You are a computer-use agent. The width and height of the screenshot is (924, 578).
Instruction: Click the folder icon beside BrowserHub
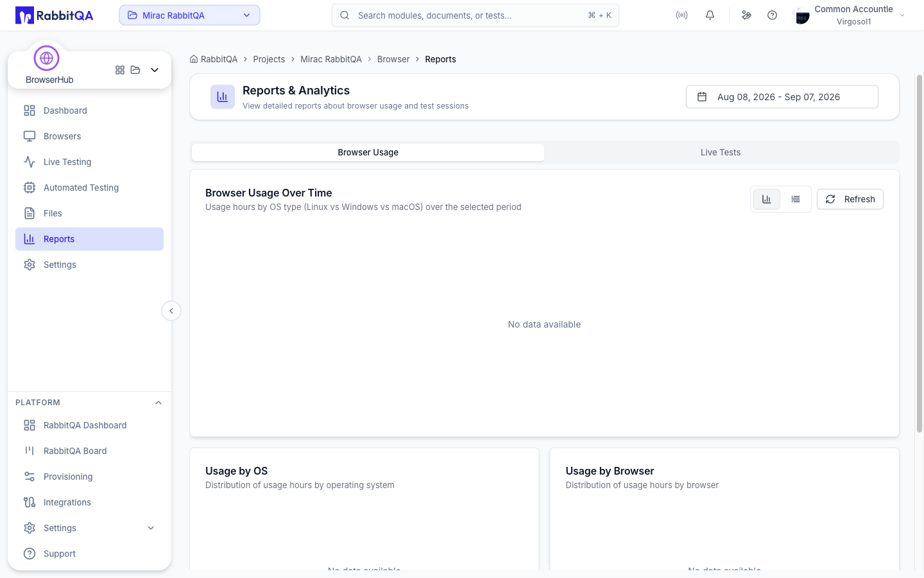[135, 70]
